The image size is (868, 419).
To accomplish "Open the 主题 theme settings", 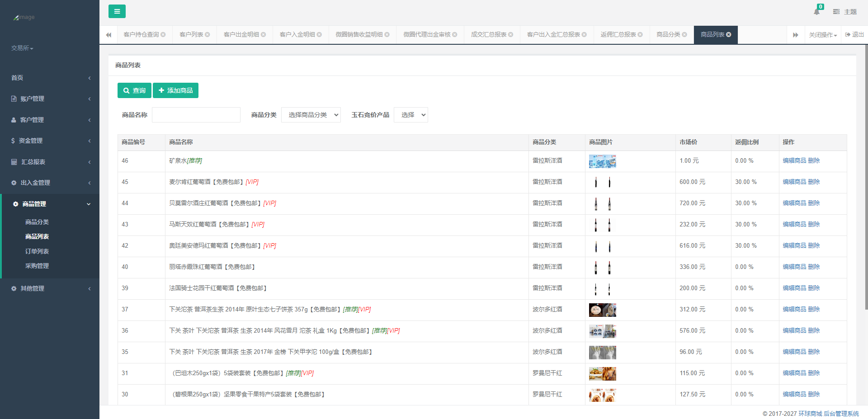I will pos(845,12).
